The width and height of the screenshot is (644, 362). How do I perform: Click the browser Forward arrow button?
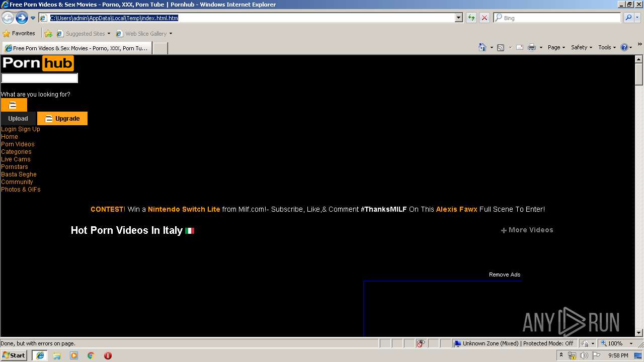pos(22,18)
